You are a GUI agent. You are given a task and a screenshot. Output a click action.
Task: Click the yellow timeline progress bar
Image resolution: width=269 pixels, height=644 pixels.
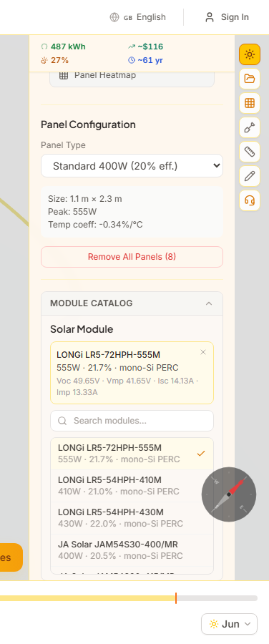(x=88, y=598)
